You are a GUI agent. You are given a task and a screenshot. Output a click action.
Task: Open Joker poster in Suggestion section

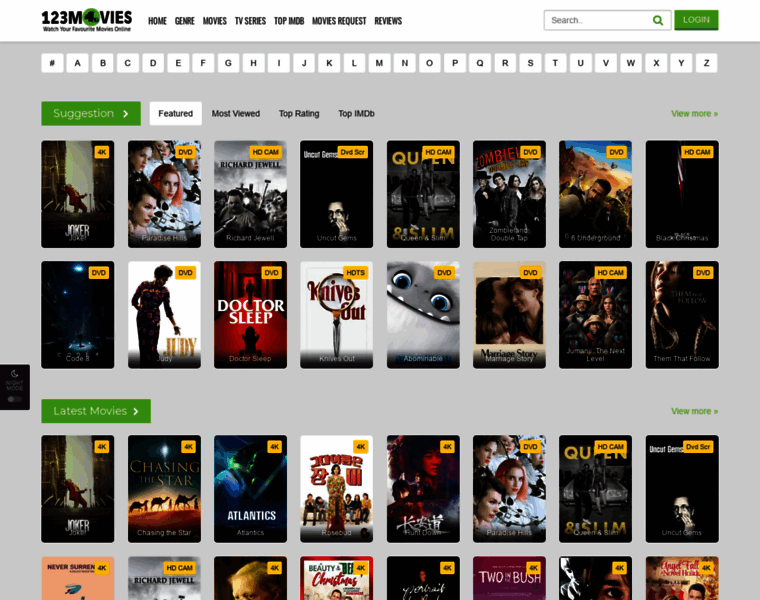pos(78,194)
